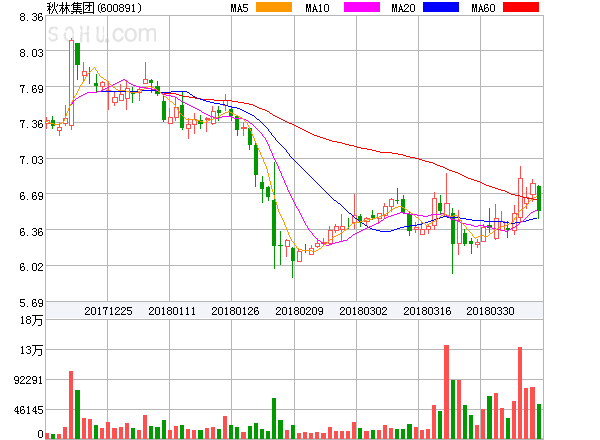Screen dimensions: 600x440
Task: Click the 18万 volume axis label
Action: 31,320
